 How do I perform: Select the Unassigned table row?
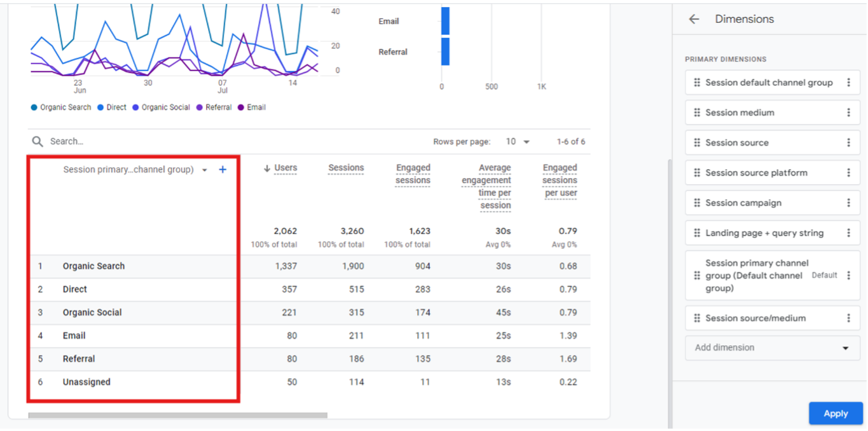pos(309,382)
